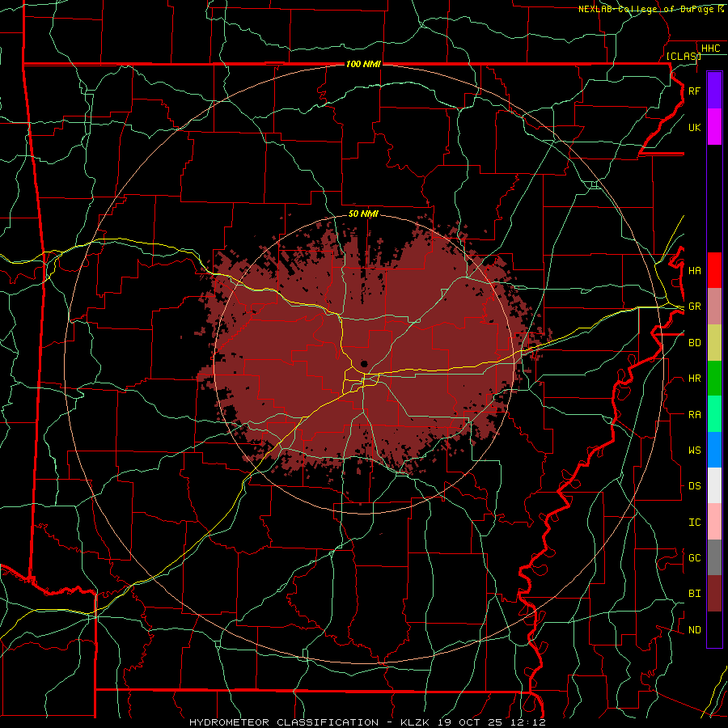Click the HR legend label
The width and height of the screenshot is (728, 728).
point(694,379)
